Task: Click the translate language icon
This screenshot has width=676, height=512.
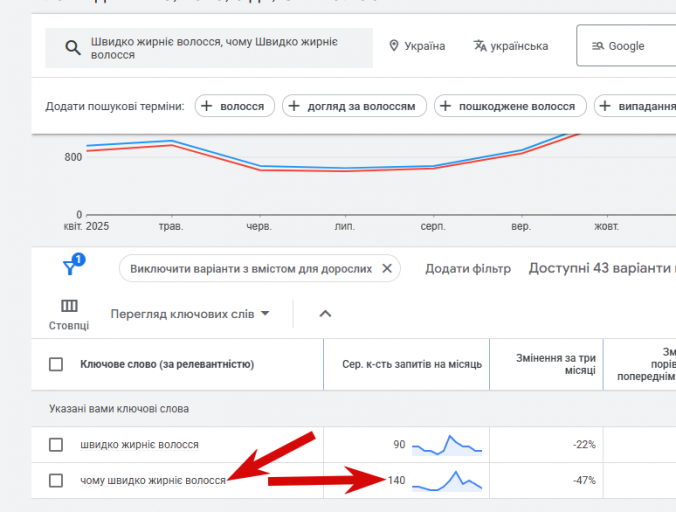Action: [480, 46]
